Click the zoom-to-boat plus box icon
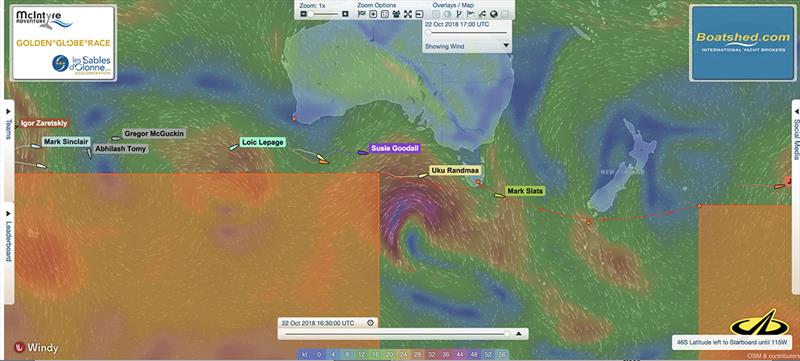The height and width of the screenshot is (361, 800). pos(373,14)
